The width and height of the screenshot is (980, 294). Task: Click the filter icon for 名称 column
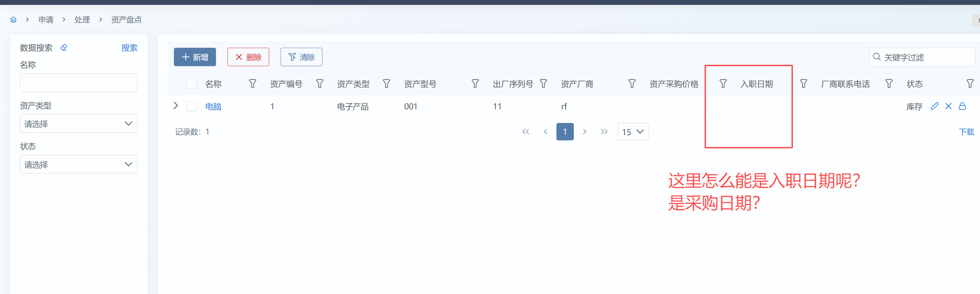pyautogui.click(x=252, y=84)
